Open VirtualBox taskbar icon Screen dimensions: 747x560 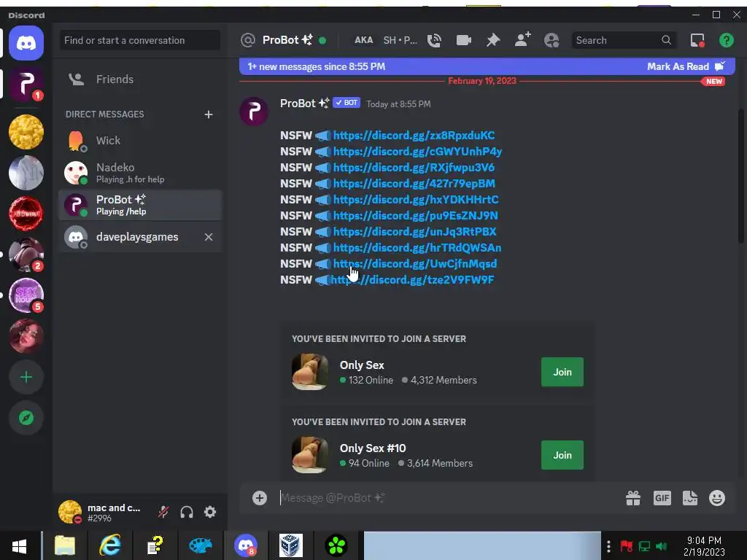290,545
